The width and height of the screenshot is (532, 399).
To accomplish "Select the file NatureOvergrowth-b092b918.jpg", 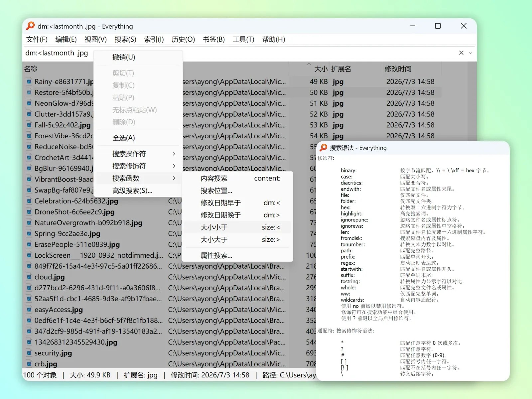I will [88, 223].
